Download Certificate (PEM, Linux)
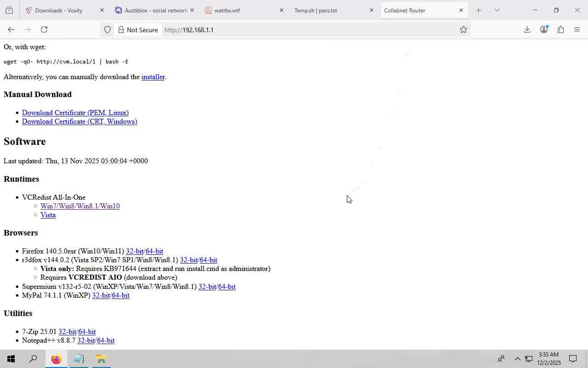 point(75,113)
